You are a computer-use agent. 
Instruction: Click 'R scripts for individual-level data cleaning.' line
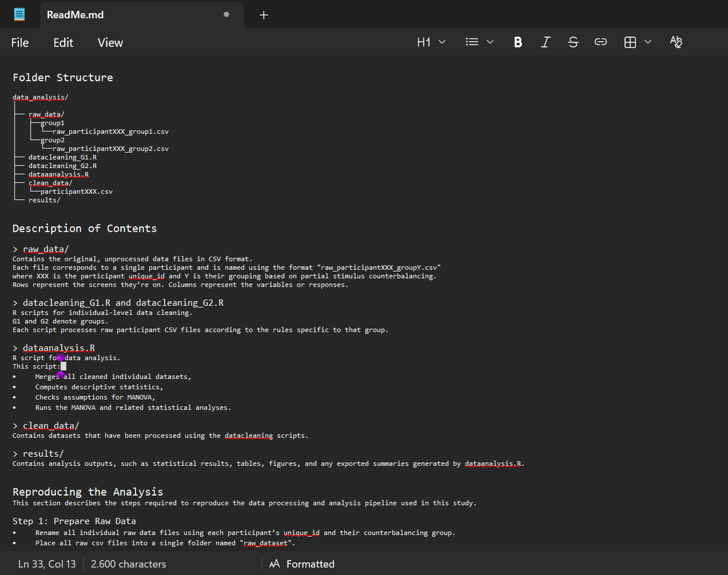tap(102, 313)
